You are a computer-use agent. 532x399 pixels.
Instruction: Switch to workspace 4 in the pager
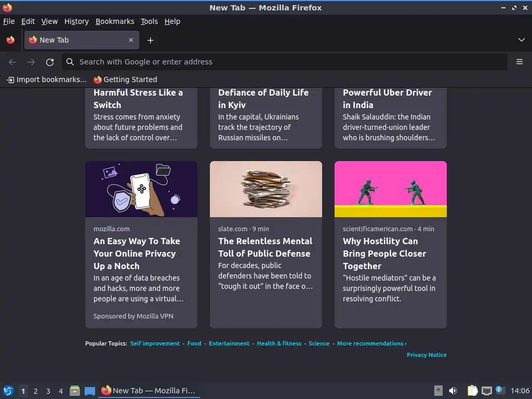(x=61, y=391)
